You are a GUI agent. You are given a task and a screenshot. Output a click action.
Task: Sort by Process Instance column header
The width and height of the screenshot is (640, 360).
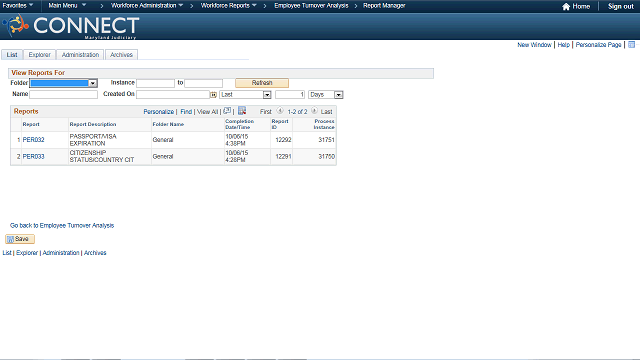(x=324, y=124)
